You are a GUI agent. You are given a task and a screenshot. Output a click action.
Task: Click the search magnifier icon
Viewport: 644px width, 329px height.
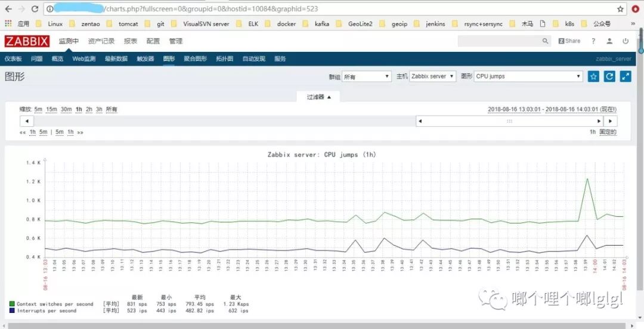click(x=545, y=41)
